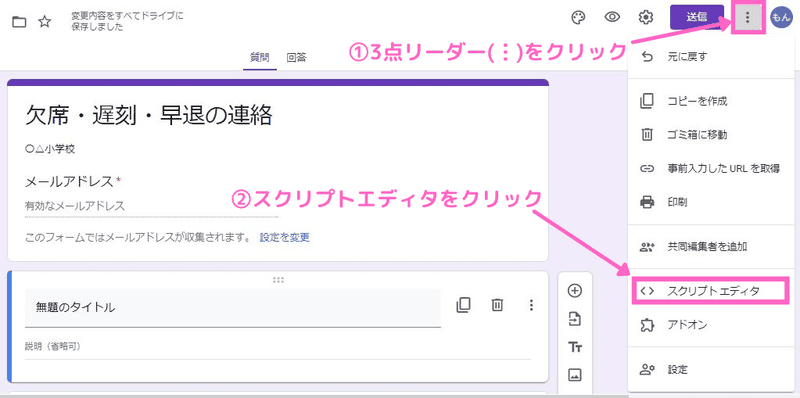
Task: Click the printer icon in menu
Action: 647,202
